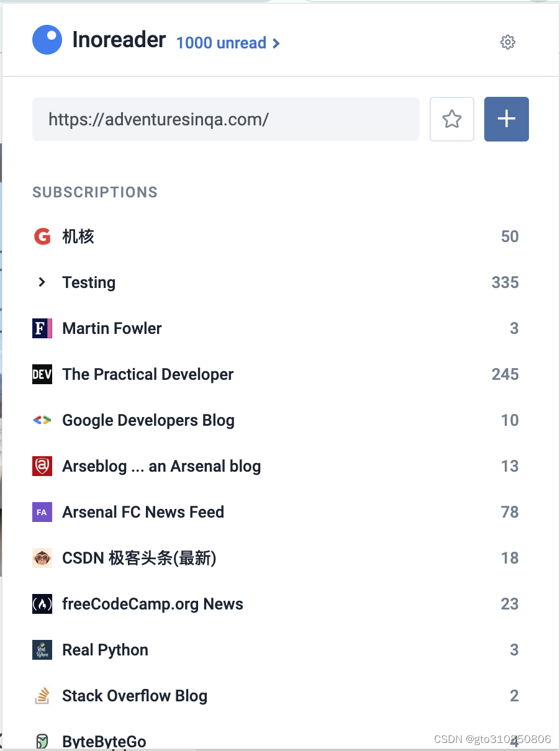Click the Martin Fowler feed favicon

point(42,328)
